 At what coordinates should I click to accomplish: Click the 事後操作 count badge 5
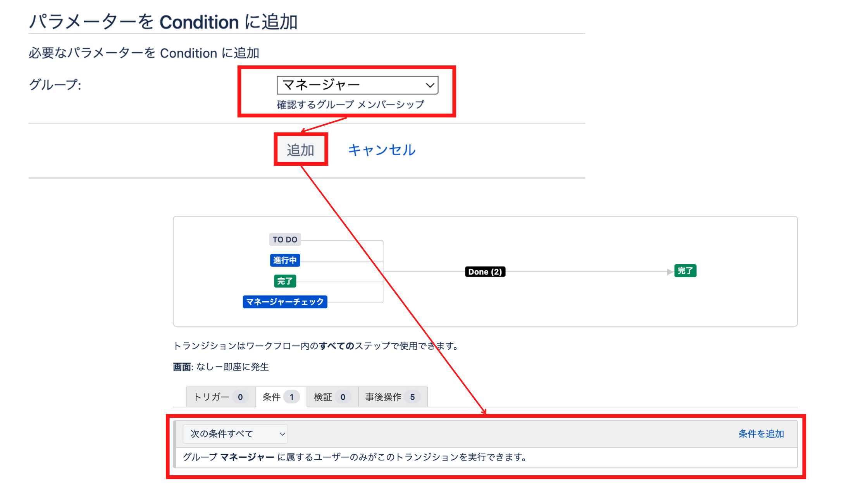click(x=412, y=397)
